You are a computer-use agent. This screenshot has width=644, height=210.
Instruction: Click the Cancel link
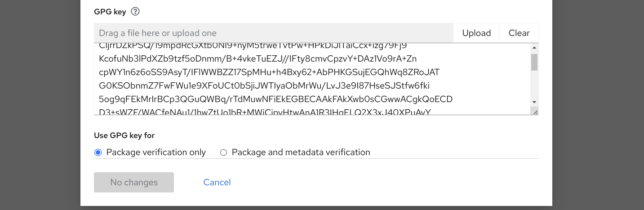(217, 182)
